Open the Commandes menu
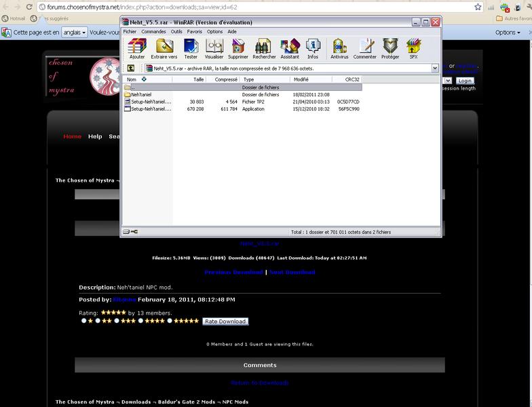This screenshot has width=532, height=407. pos(153,31)
